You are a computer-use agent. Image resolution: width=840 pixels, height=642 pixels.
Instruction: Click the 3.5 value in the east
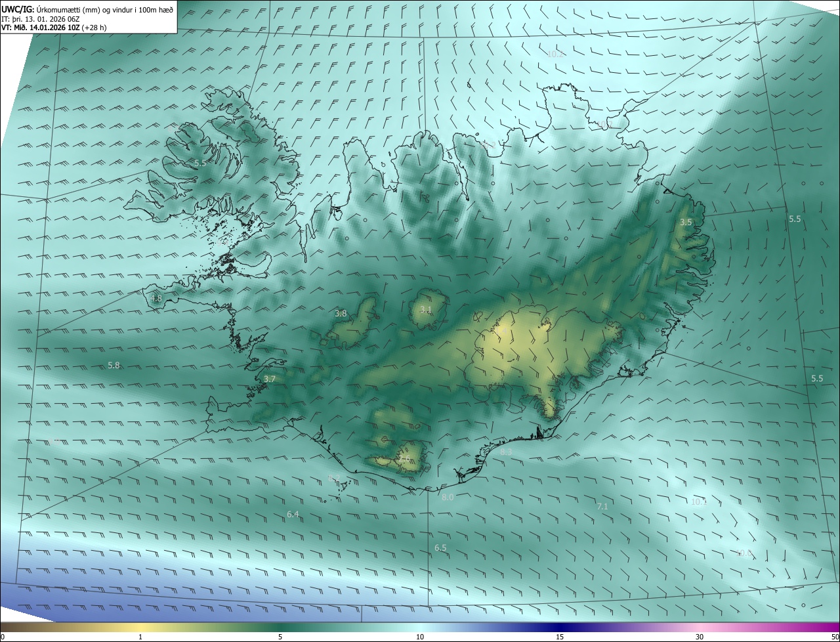(x=686, y=223)
